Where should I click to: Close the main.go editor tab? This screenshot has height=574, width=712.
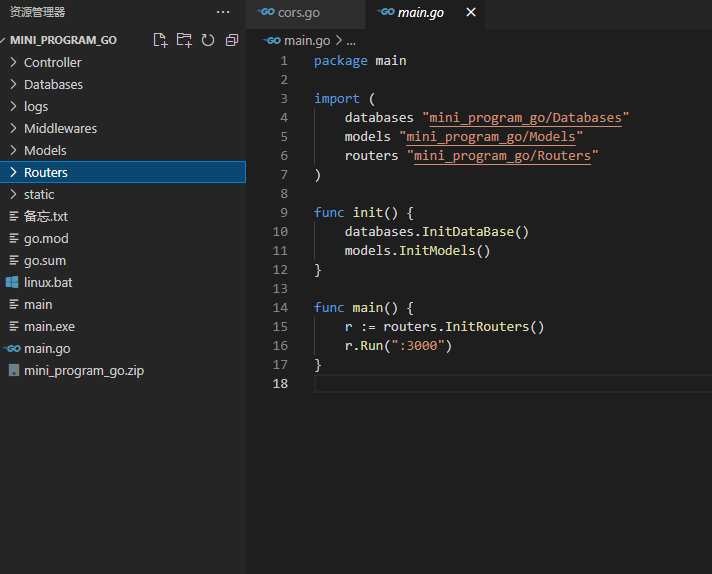[471, 13]
